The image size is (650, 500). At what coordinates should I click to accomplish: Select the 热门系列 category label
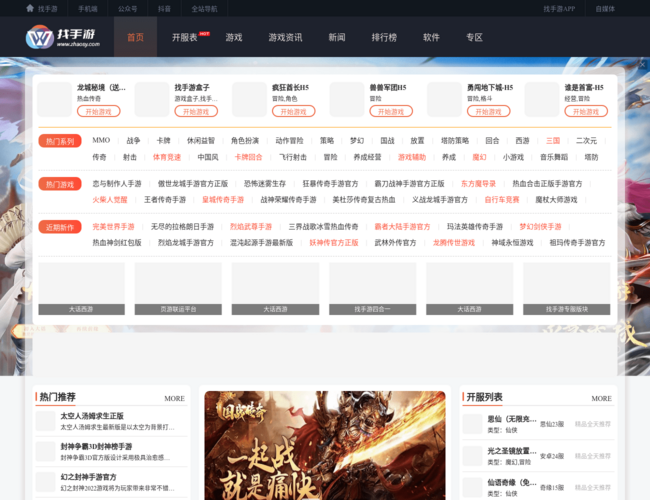pos(60,141)
